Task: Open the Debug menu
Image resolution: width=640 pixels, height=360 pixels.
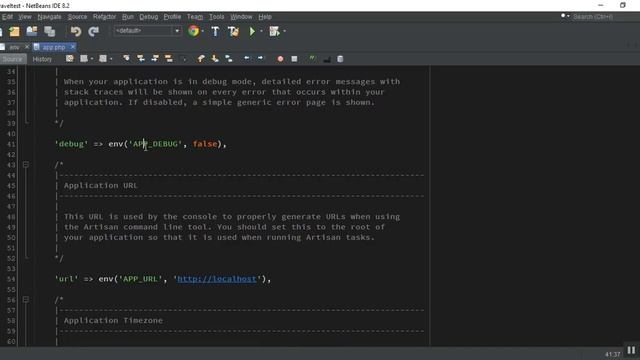Action: pos(149,17)
